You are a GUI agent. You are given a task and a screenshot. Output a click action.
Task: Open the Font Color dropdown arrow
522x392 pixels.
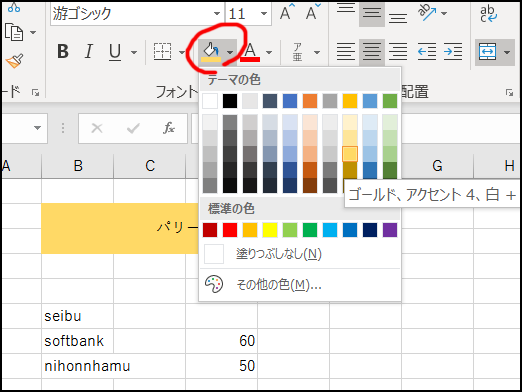(269, 52)
